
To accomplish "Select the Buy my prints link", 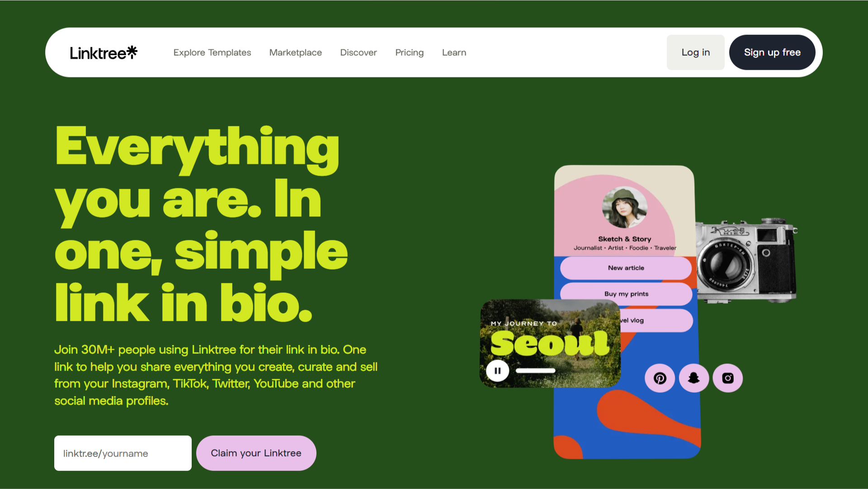I will tap(626, 294).
